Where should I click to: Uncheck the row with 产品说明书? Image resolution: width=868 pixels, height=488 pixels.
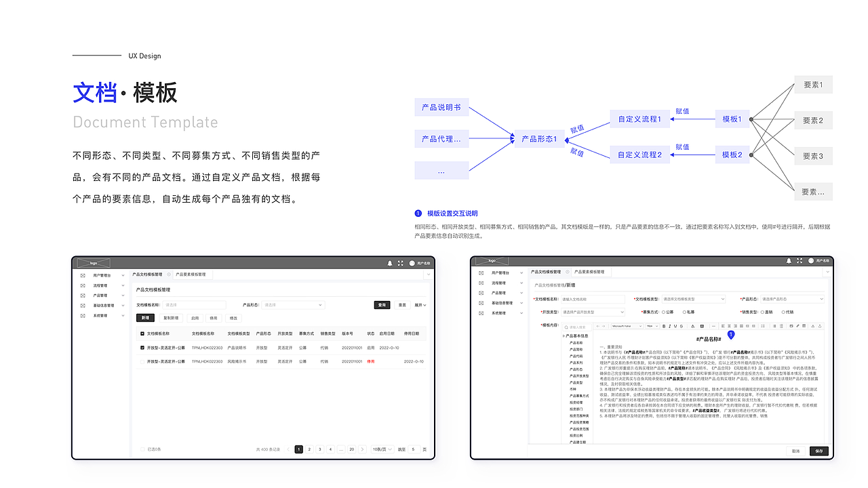142,348
